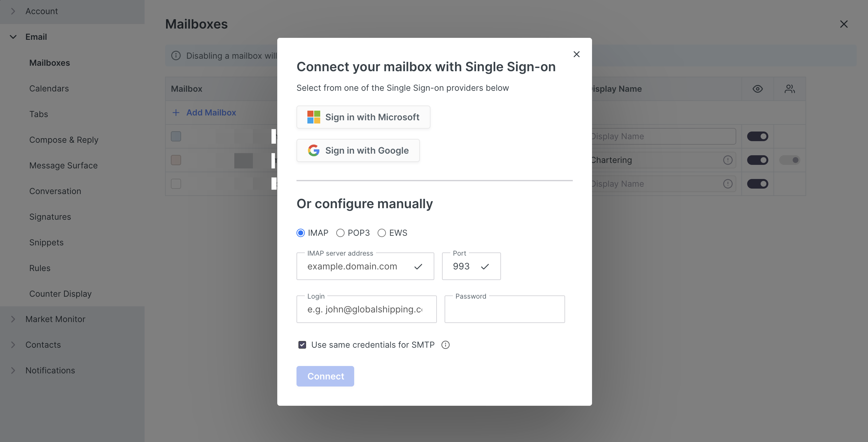Select the POP3 radio button
The image size is (868, 442).
(340, 233)
